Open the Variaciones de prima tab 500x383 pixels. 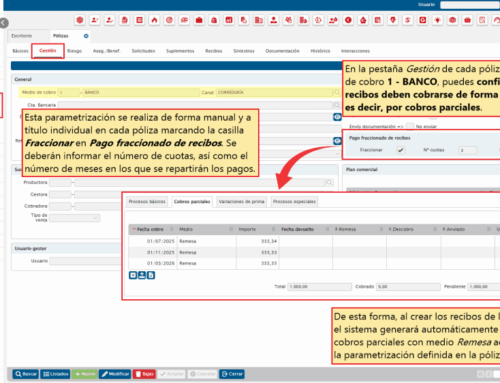click(x=241, y=202)
